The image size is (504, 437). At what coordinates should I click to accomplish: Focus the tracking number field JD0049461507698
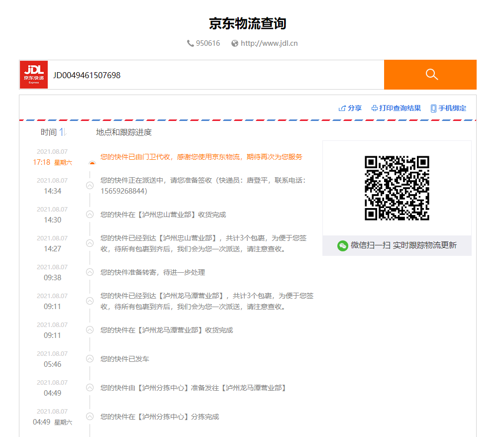point(215,75)
